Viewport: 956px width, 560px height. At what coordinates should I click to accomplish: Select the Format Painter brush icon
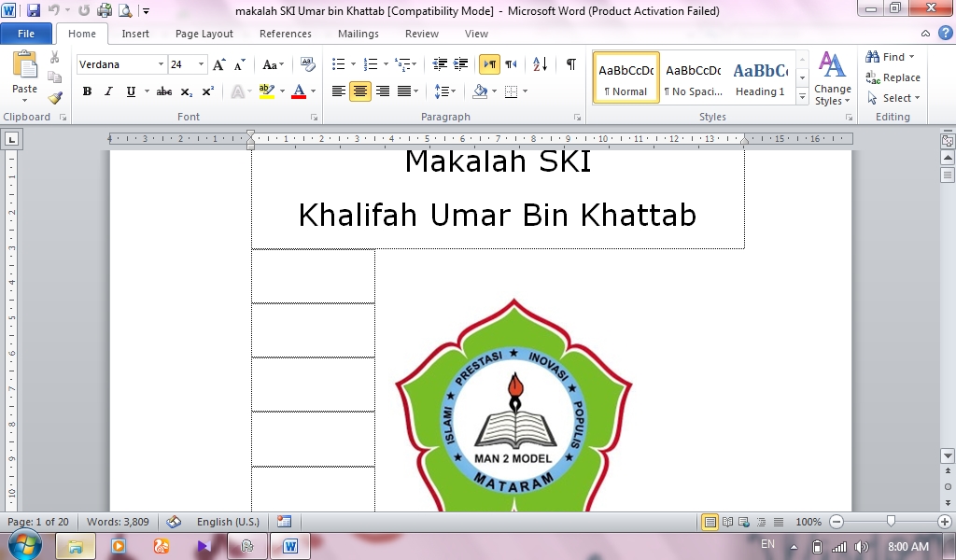(55, 97)
